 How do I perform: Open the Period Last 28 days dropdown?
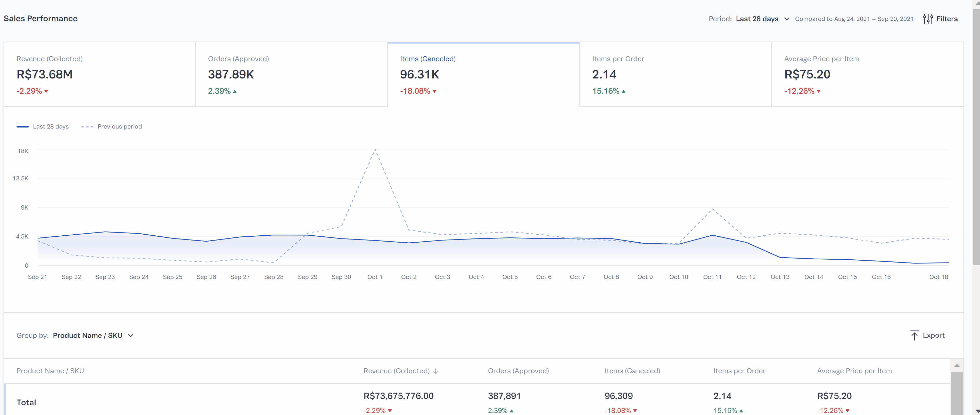757,19
